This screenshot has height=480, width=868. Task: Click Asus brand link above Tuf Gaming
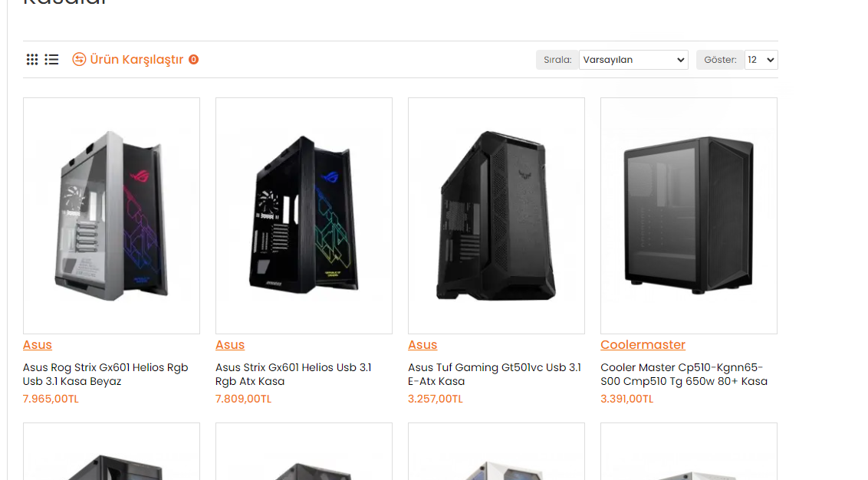(x=422, y=344)
